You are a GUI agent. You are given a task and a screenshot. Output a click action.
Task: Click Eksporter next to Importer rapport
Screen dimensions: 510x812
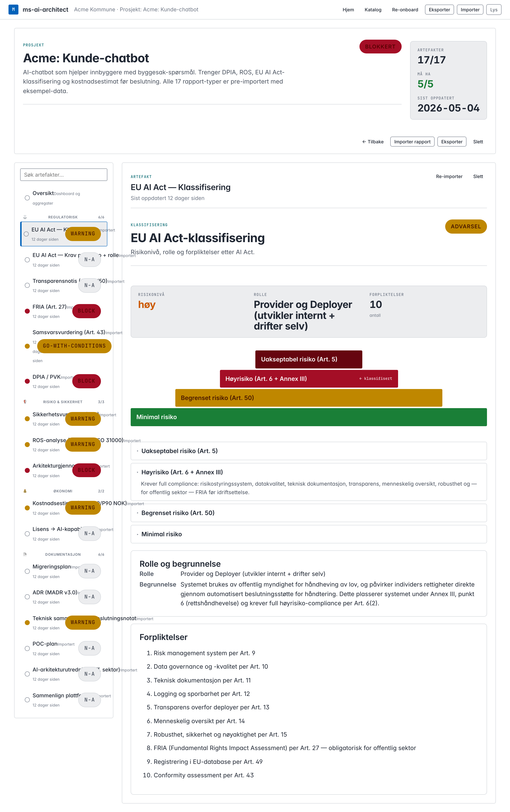point(452,142)
